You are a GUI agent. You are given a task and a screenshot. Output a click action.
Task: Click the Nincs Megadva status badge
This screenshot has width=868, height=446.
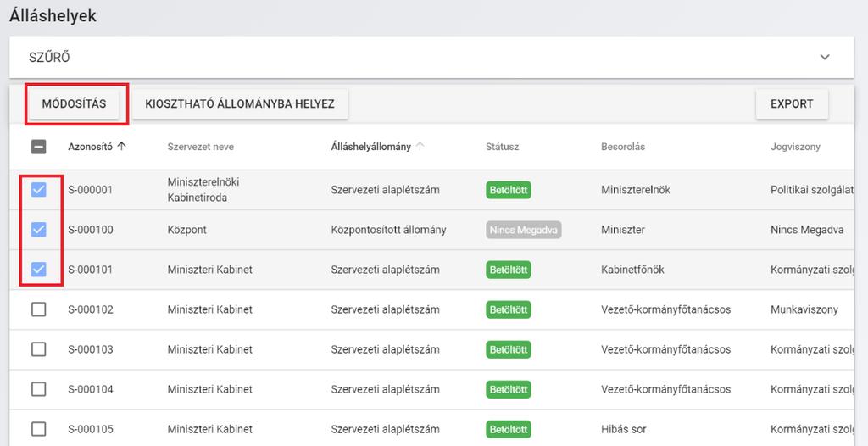coord(524,230)
